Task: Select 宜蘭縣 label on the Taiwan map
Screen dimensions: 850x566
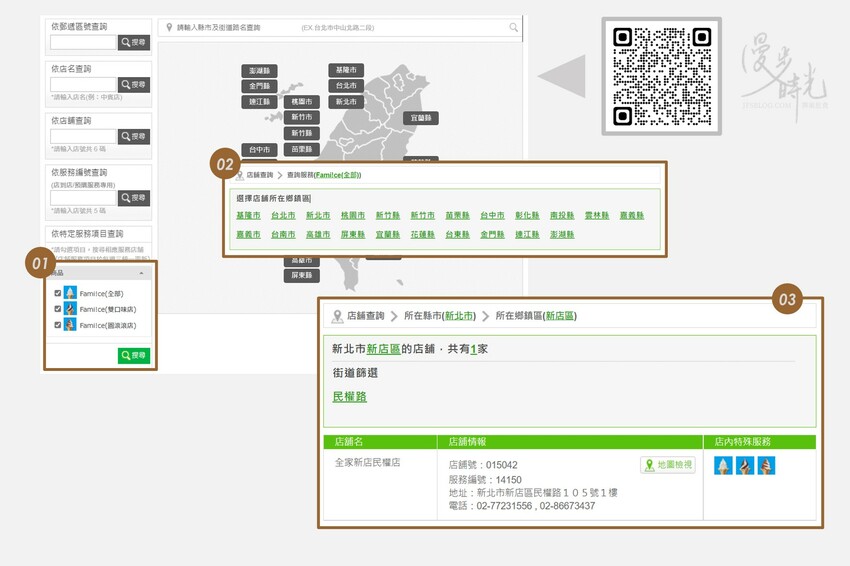Action: point(421,118)
